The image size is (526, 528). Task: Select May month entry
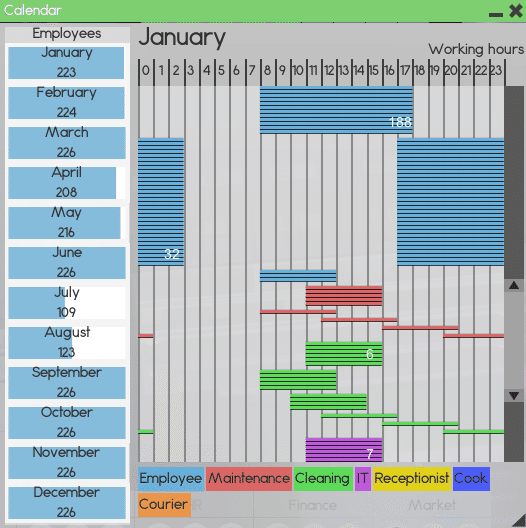click(66, 223)
